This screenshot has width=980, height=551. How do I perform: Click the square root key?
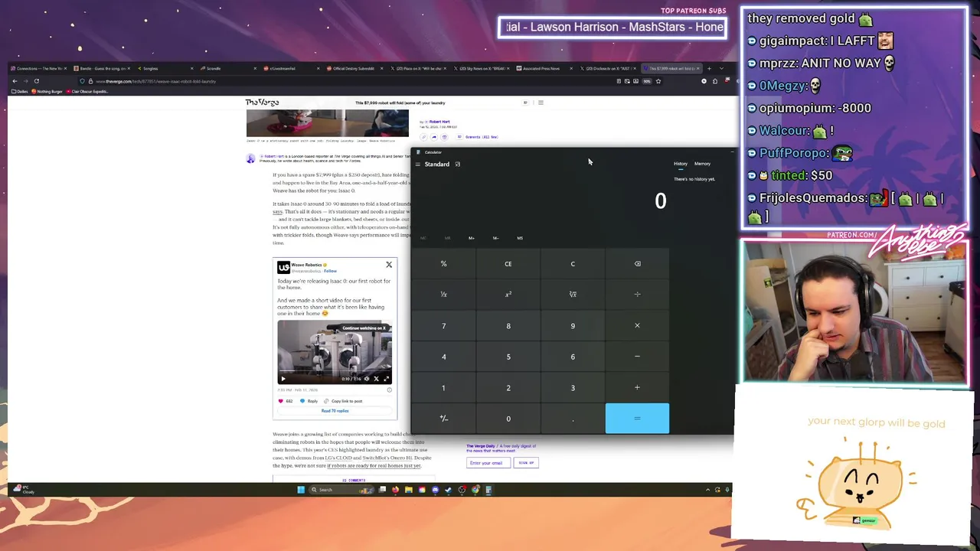pos(573,295)
